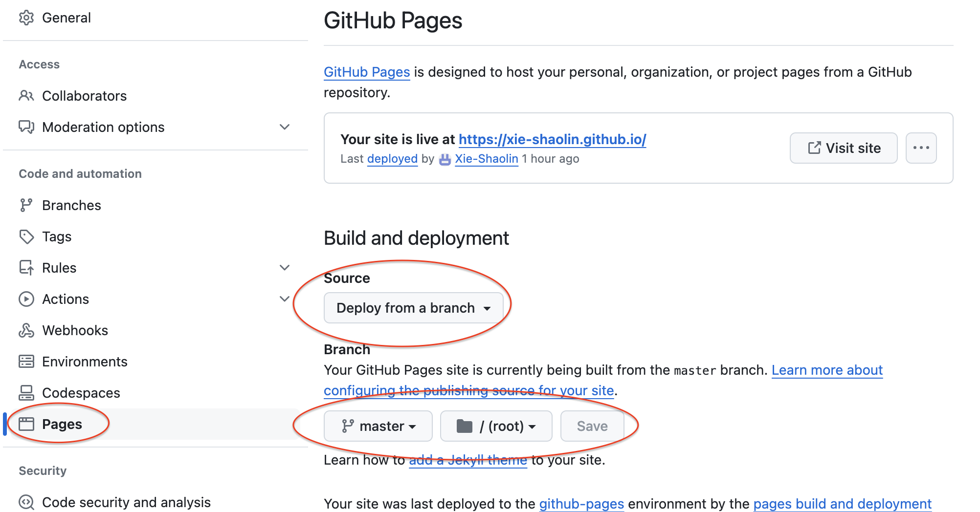This screenshot has width=980, height=512.
Task: Click the Source label
Action: (x=347, y=278)
